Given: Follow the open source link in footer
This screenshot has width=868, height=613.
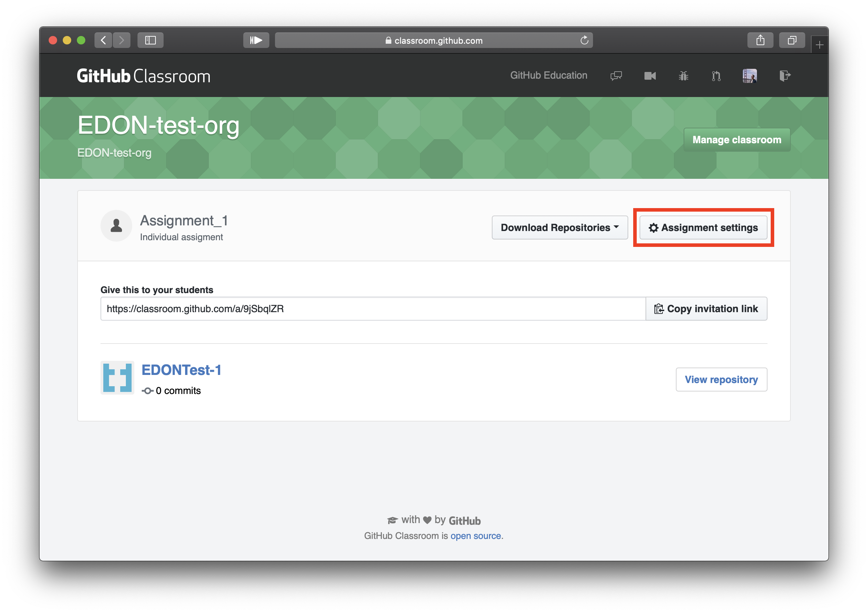Looking at the screenshot, I should (475, 536).
